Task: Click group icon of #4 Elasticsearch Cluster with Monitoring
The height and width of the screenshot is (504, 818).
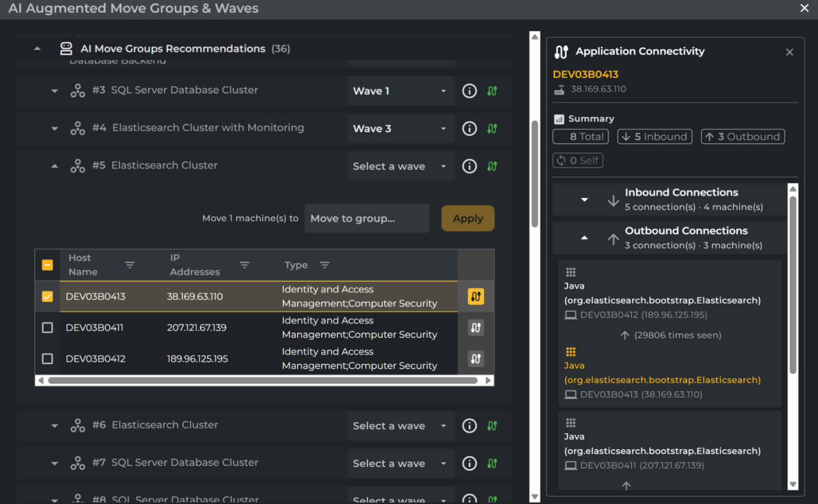Action: click(78, 128)
